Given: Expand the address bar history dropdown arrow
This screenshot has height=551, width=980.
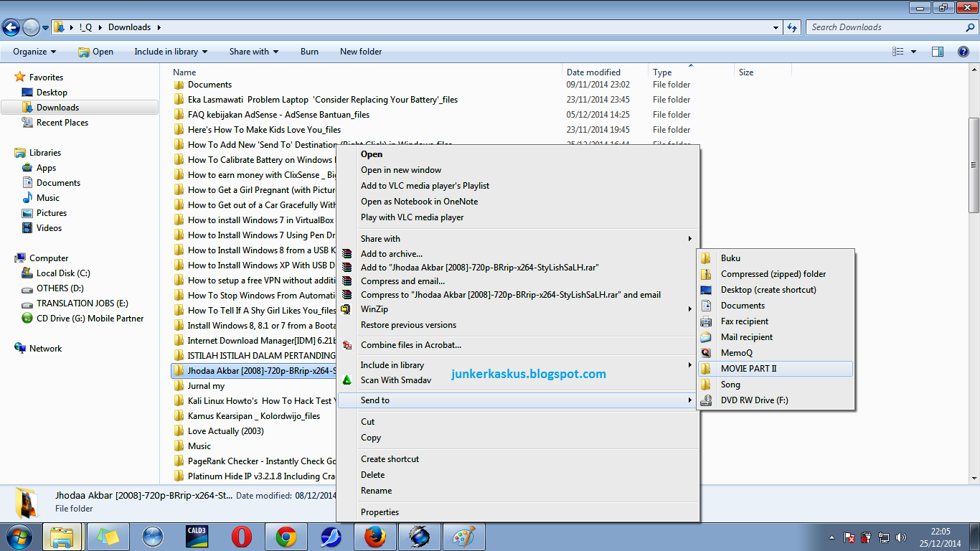Looking at the screenshot, I should (x=776, y=27).
